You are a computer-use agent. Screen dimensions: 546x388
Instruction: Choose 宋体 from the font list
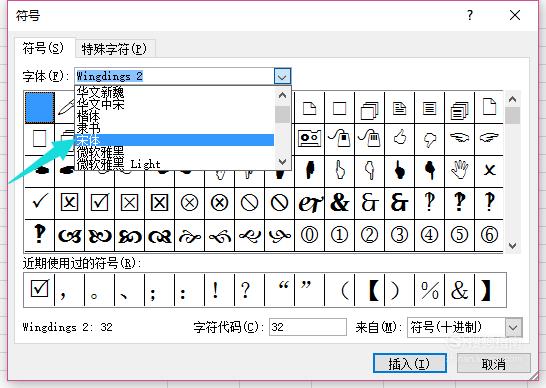(x=174, y=140)
